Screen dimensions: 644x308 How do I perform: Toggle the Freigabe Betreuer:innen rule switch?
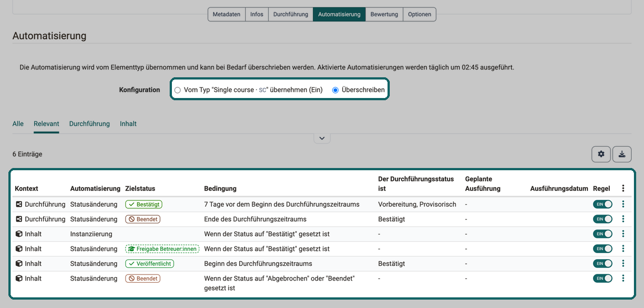click(603, 249)
